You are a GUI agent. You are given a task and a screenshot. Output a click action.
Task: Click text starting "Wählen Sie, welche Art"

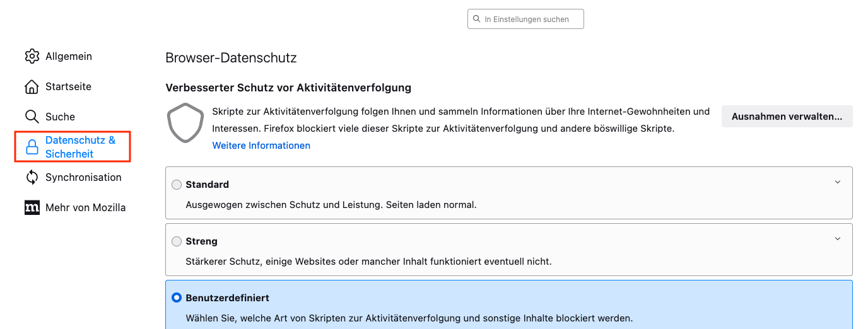point(409,318)
